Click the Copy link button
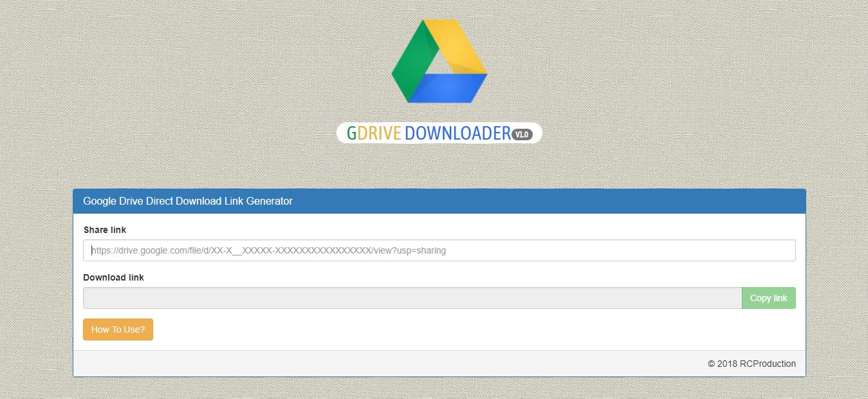This screenshot has height=399, width=868. [768, 298]
